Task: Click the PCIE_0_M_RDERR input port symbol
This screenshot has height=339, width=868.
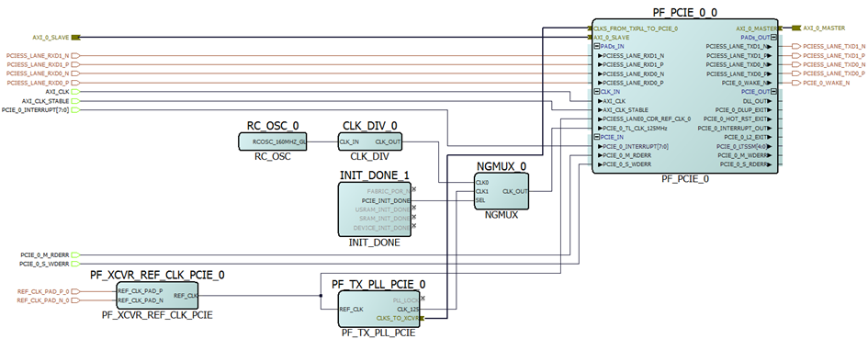Action: click(x=76, y=255)
